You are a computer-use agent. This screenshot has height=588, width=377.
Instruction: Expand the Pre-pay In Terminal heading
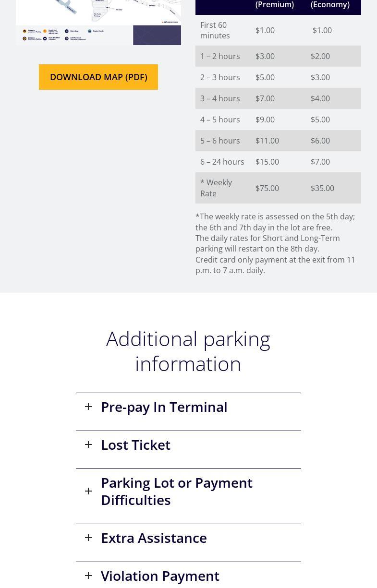point(164,407)
